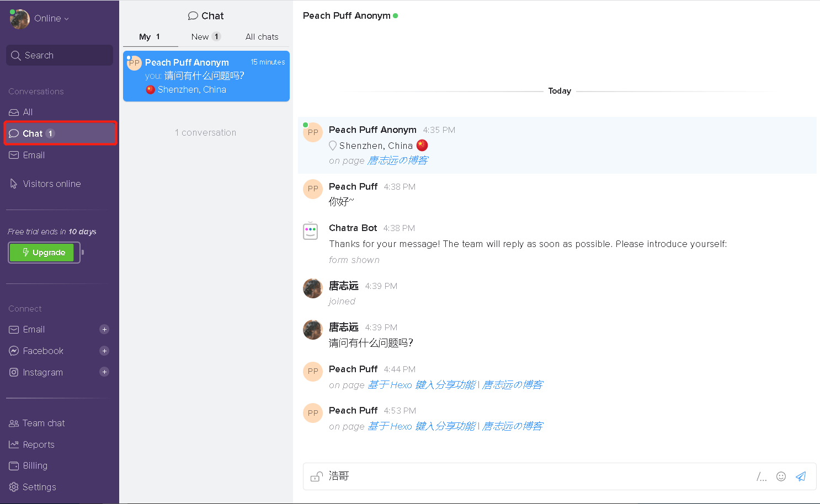Focus the sidebar Search field
This screenshot has width=820, height=504.
tap(60, 55)
